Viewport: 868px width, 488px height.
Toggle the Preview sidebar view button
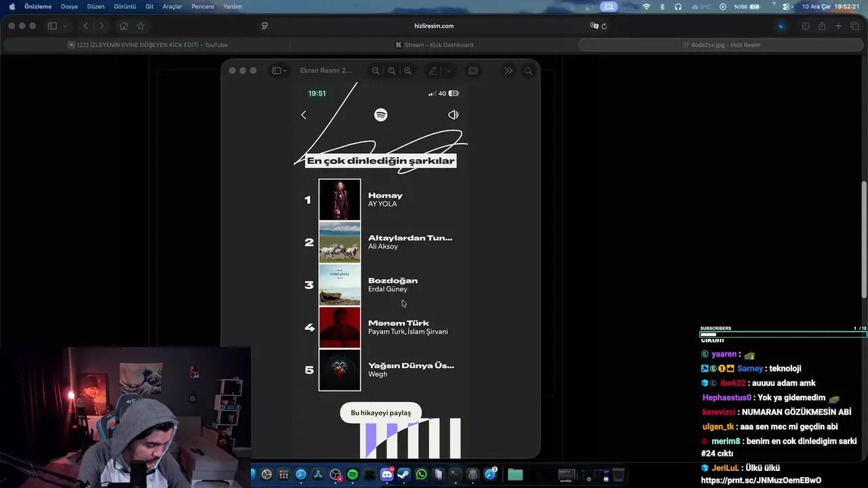tap(276, 70)
